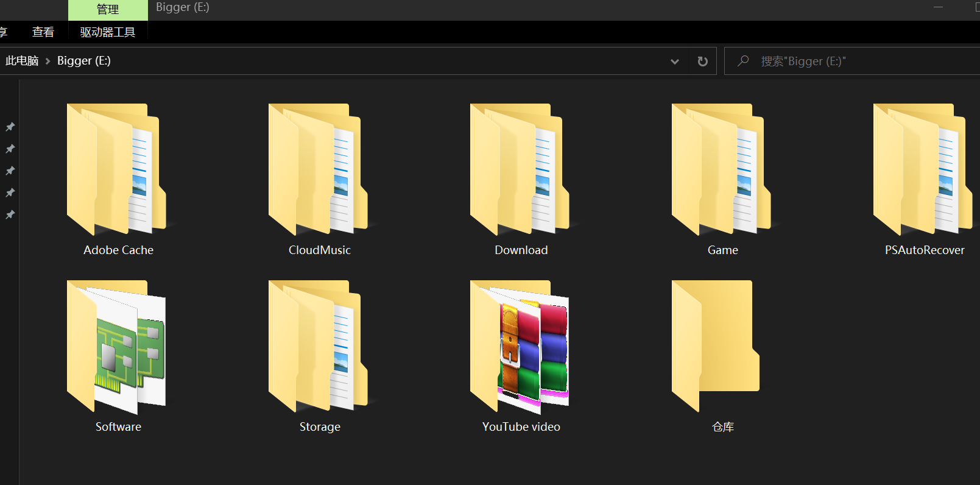Screen dimensions: 980x485
Task: Click the topmost pin in quick access sidebar
Action: pyautogui.click(x=10, y=127)
